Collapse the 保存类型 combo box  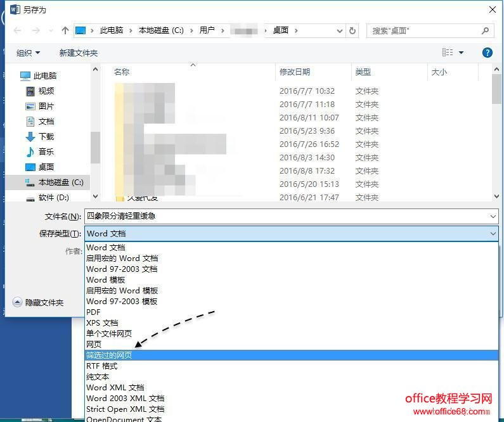[493, 234]
